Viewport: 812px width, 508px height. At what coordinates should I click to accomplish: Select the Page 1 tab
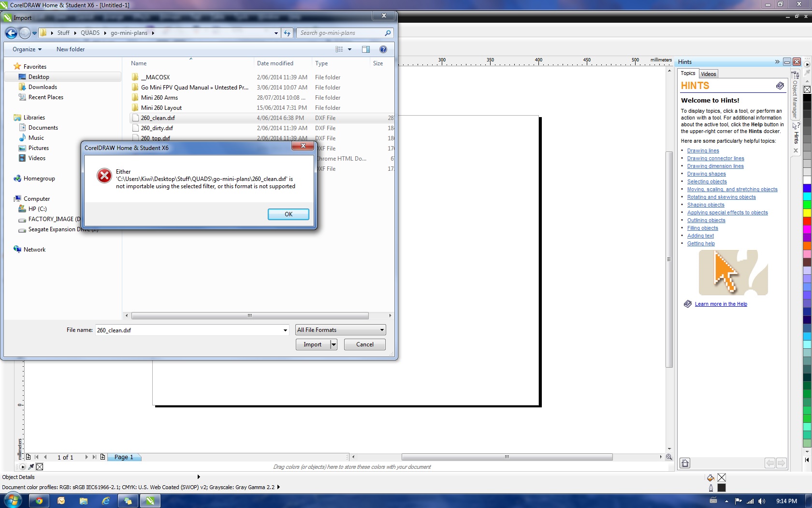pyautogui.click(x=124, y=457)
